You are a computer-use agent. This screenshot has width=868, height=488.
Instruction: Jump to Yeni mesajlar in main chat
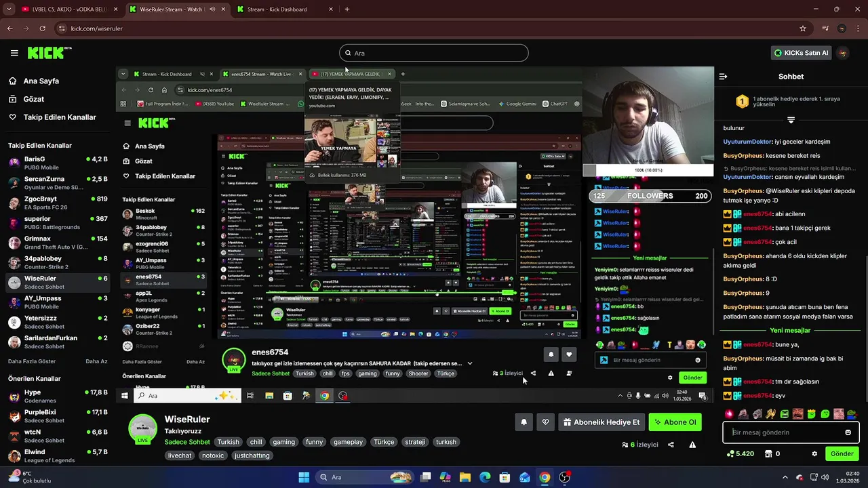[790, 331]
